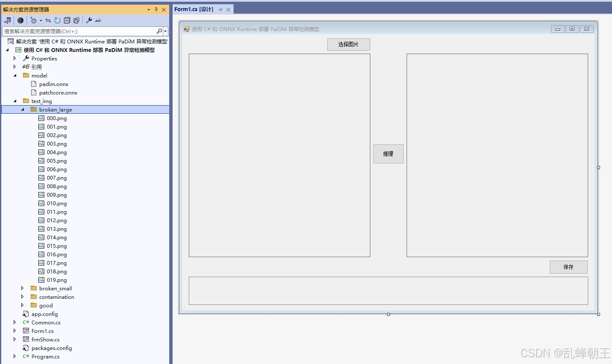
Task: Select patchcore.onnx file
Action: coord(58,92)
